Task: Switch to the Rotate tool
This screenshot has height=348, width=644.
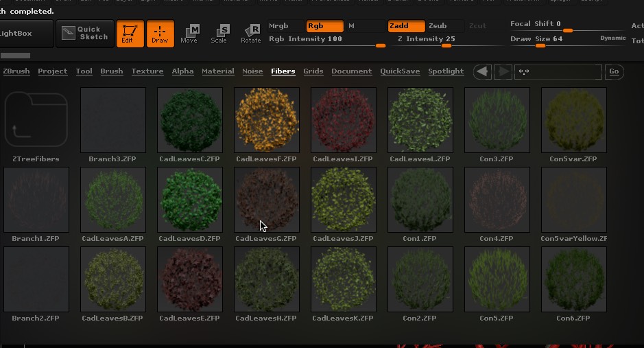Action: (x=250, y=34)
